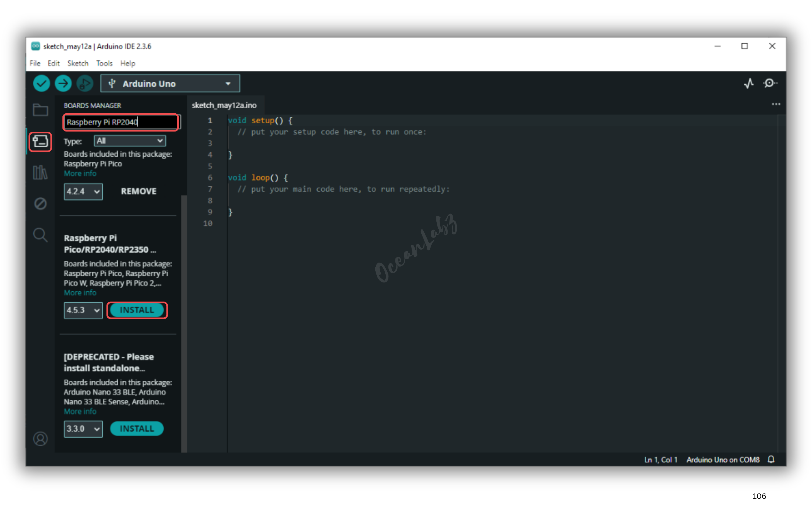The image size is (812, 508).
Task: Open the Sketchbook folder icon in sidebar
Action: point(40,110)
